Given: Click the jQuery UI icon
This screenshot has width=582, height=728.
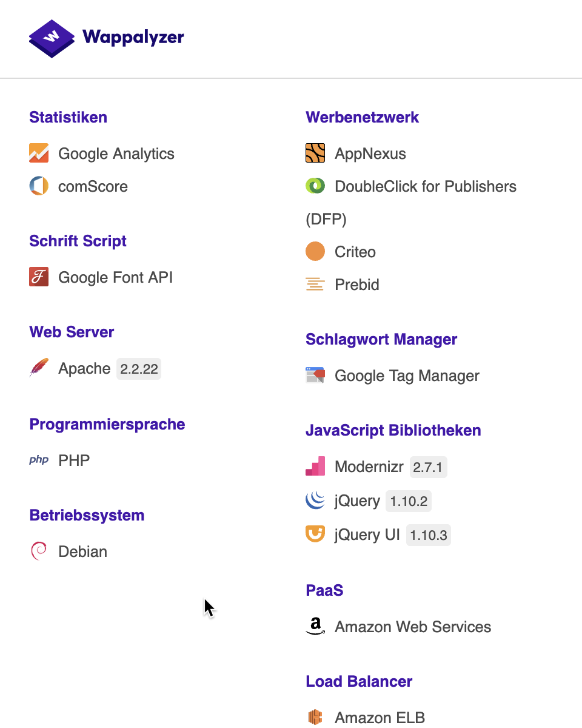Looking at the screenshot, I should (x=315, y=534).
